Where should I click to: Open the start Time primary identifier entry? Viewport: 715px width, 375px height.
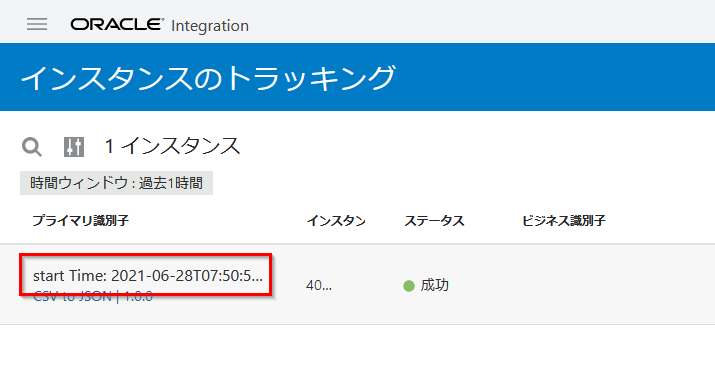[148, 276]
